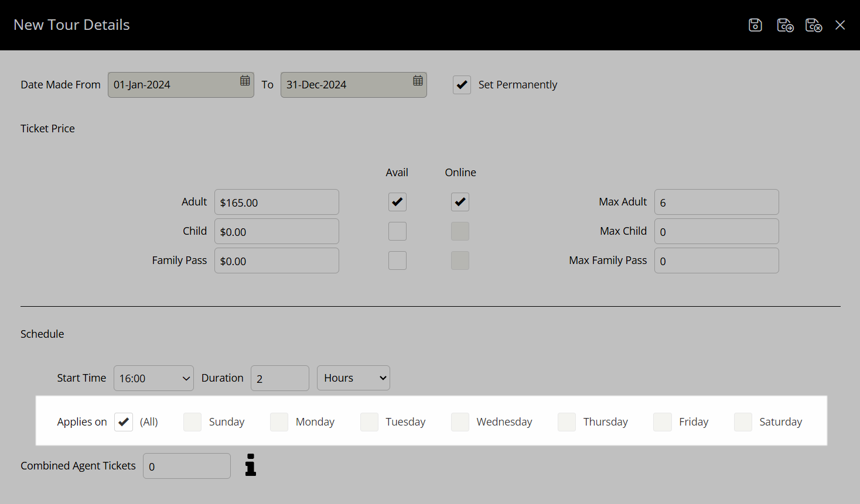Click Combined Agent Tickets info icon
This screenshot has height=504, width=860.
click(251, 465)
